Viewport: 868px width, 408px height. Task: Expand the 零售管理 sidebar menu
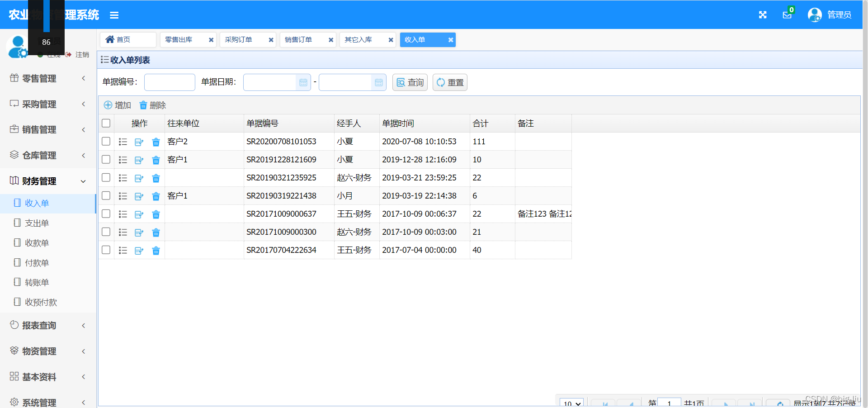[48, 78]
